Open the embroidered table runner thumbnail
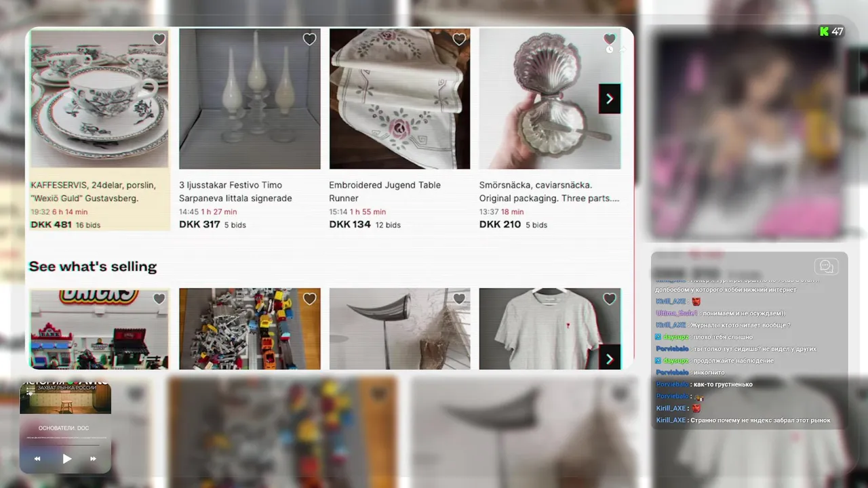The height and width of the screenshot is (488, 868). [399, 98]
